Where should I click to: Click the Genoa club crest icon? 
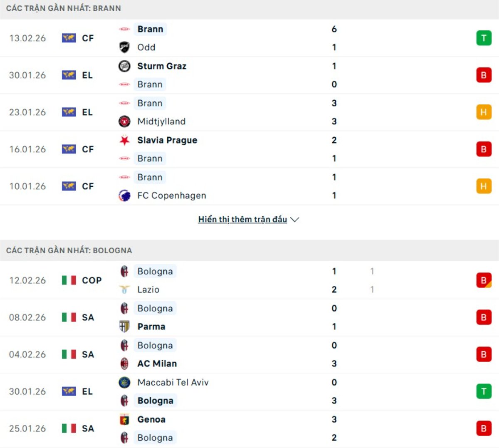[124, 419]
